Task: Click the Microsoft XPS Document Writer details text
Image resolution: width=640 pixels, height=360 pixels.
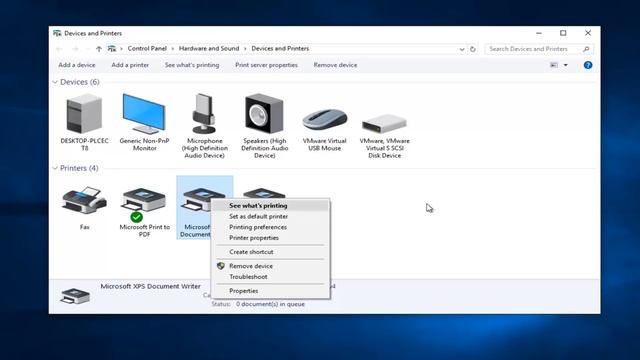Action: (151, 286)
